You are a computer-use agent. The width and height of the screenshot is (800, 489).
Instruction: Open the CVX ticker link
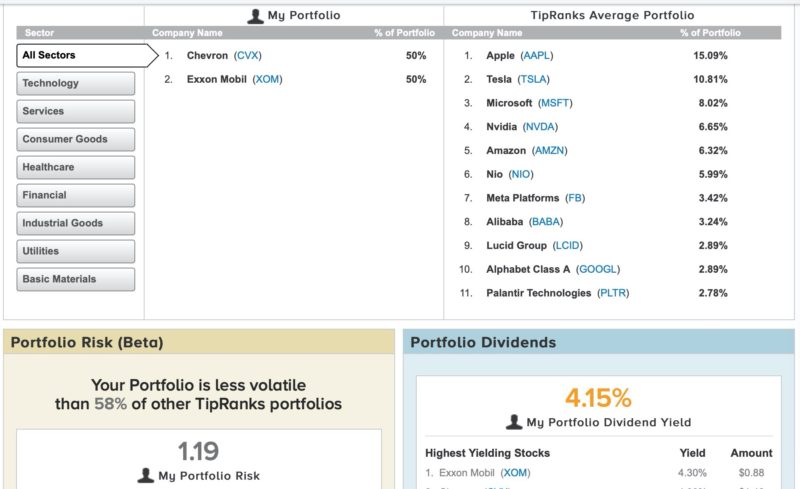tap(247, 55)
